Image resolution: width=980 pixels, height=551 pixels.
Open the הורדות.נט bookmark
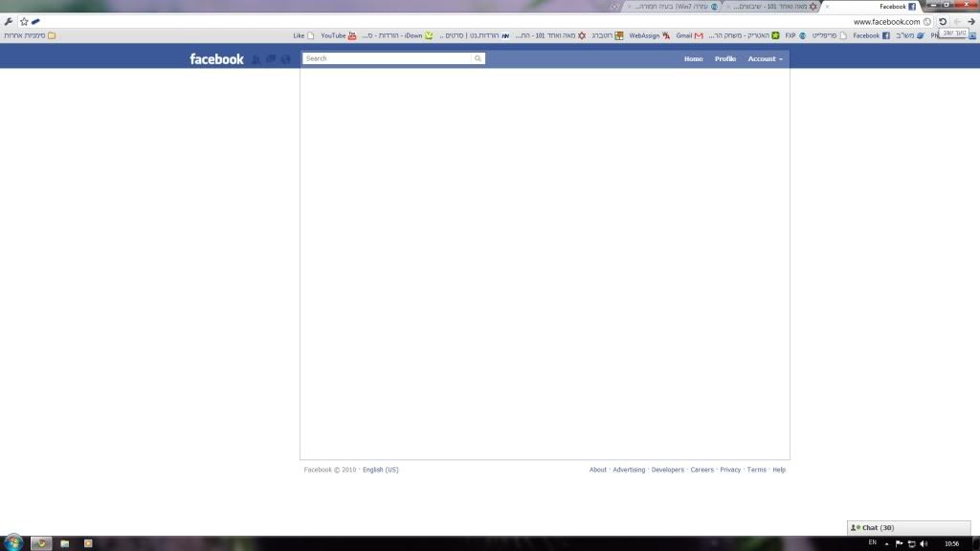[475, 35]
